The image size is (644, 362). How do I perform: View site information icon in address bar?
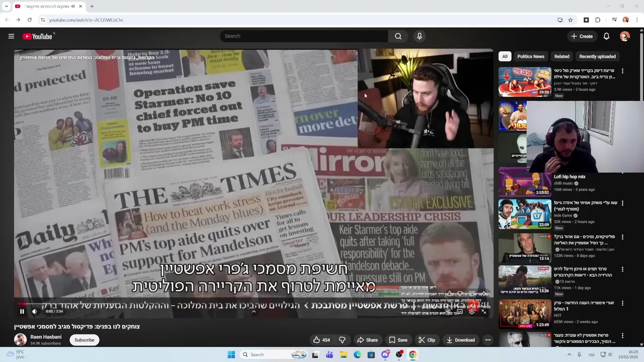click(x=43, y=20)
